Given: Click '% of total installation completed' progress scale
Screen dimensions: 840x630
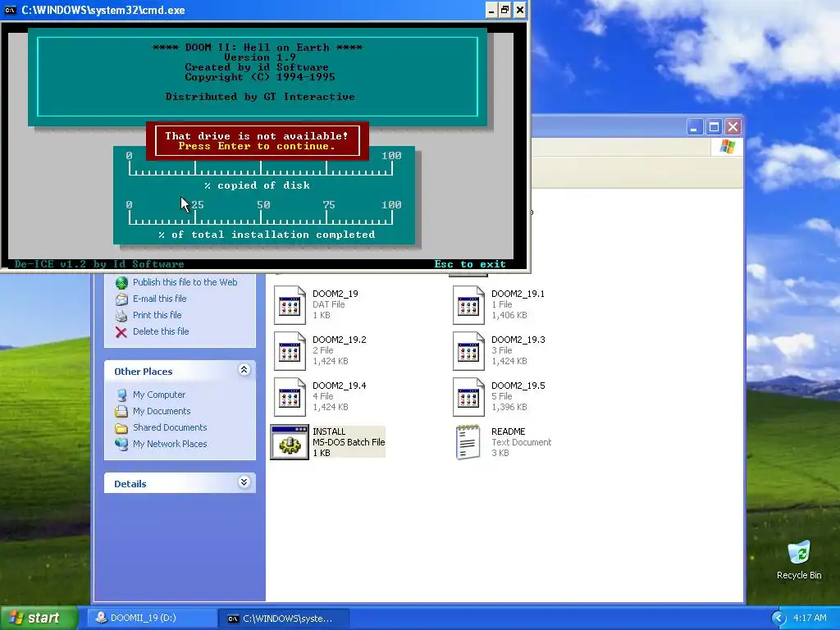Looking at the screenshot, I should click(x=260, y=215).
